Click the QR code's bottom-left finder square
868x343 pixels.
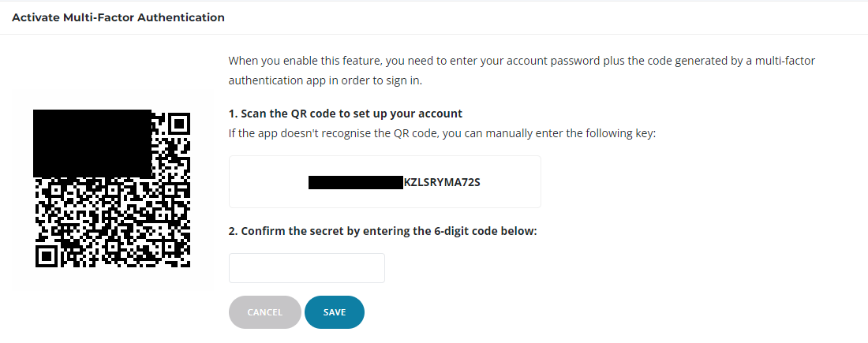(x=47, y=255)
